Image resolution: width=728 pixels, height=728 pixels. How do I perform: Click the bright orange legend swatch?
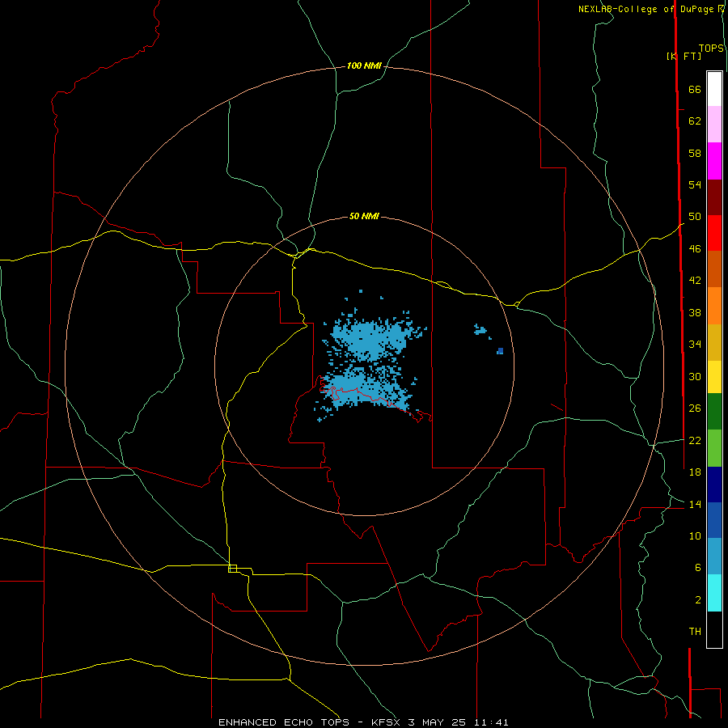pos(714,306)
